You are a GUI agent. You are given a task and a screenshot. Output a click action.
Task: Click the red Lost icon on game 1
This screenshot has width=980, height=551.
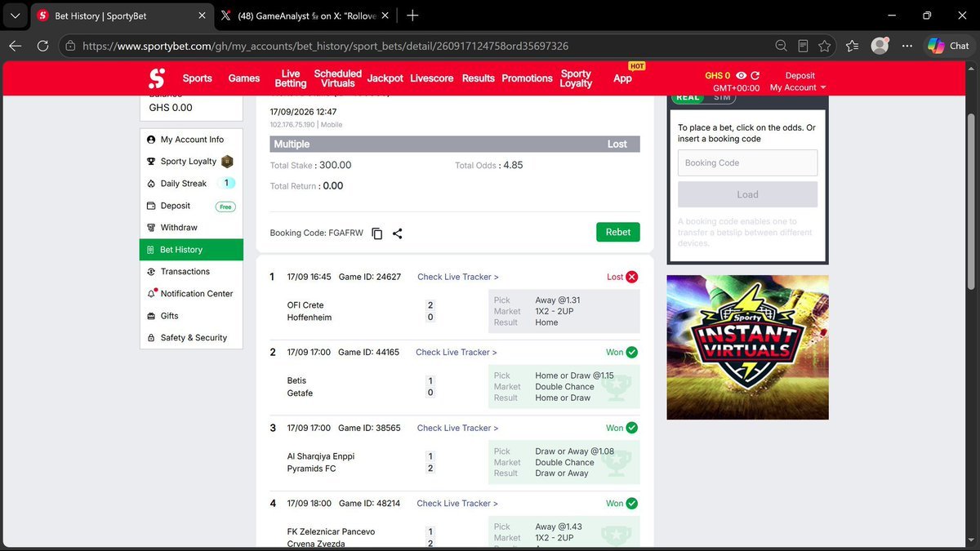point(632,277)
